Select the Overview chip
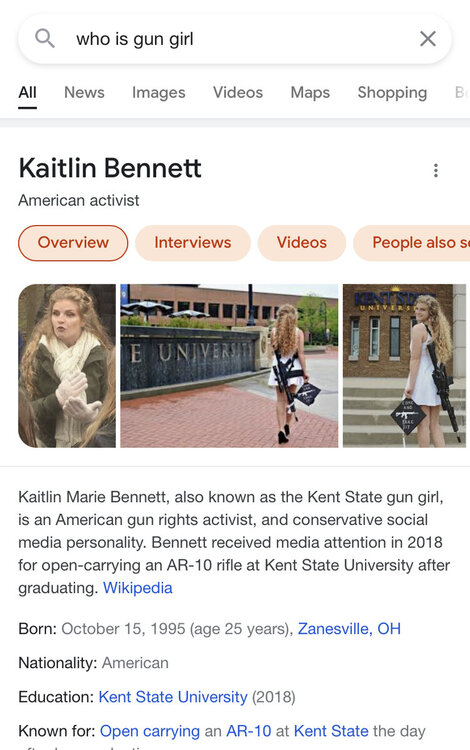The width and height of the screenshot is (470, 750). (73, 243)
